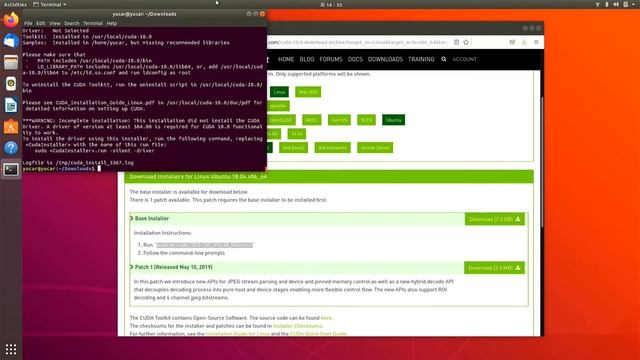Screen dimensions: 640x360
Task: Select the cluster (local) installer type
Action: 375,148
